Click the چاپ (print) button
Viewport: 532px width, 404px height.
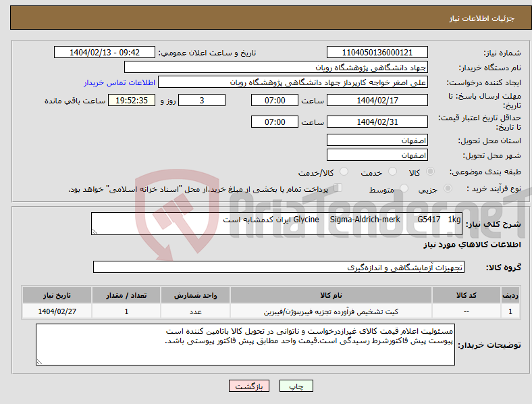point(296,386)
